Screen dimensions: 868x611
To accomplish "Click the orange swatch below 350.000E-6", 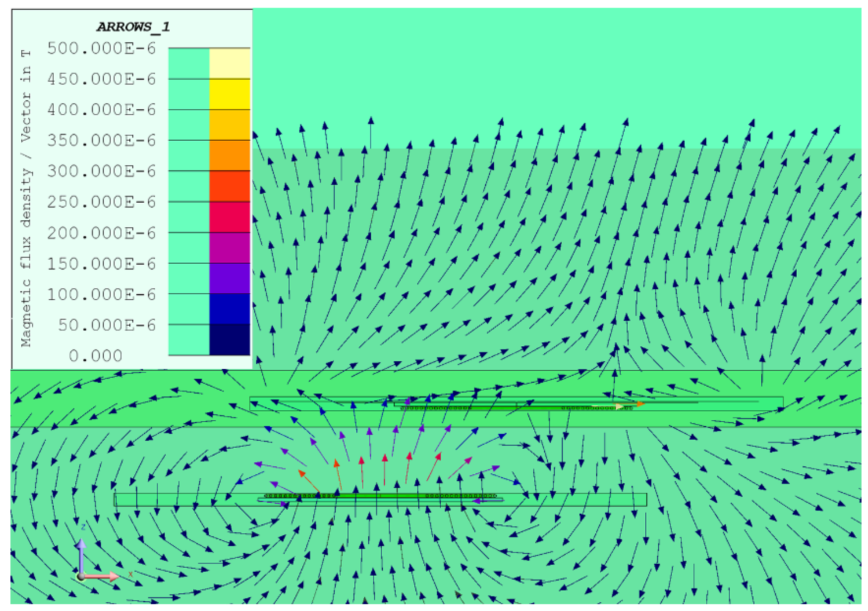I will (230, 155).
